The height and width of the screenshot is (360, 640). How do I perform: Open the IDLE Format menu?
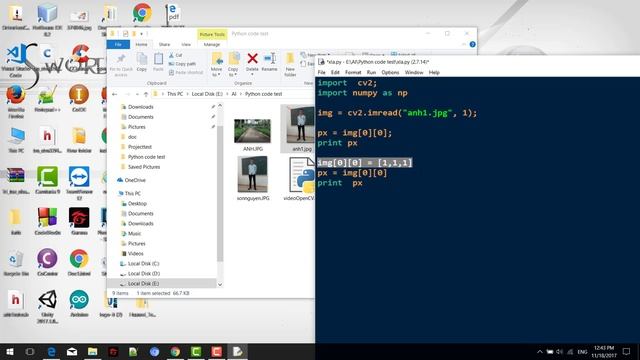click(353, 72)
